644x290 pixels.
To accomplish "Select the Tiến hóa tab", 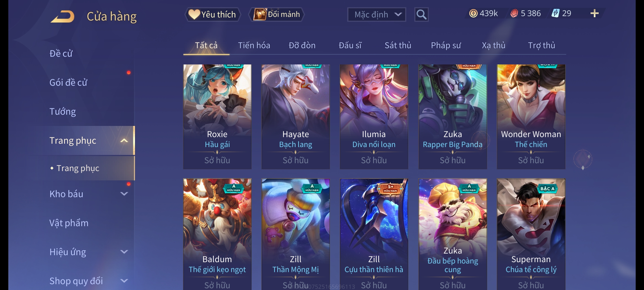I will click(x=254, y=45).
